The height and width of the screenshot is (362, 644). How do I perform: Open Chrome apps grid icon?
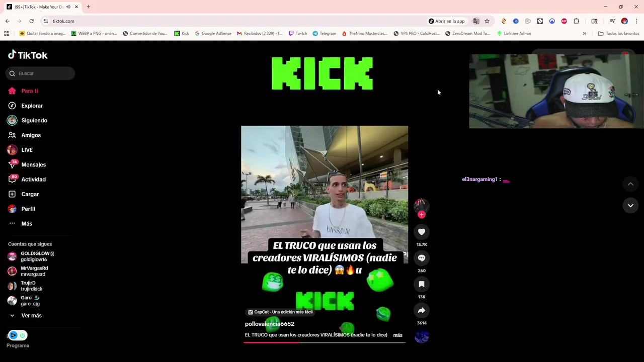click(7, 34)
